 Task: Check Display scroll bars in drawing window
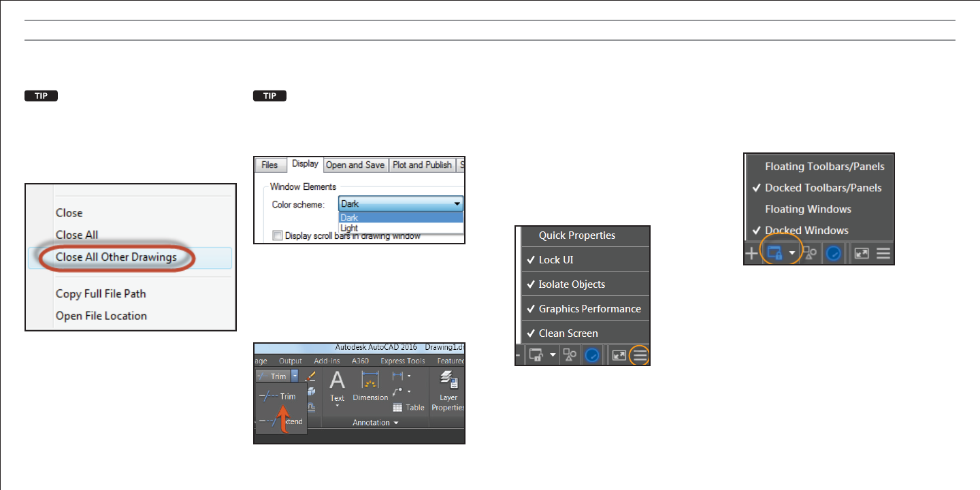click(277, 236)
